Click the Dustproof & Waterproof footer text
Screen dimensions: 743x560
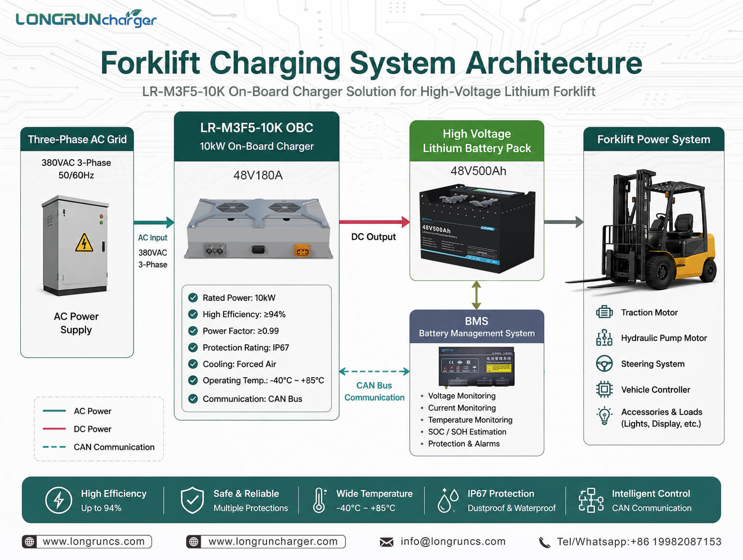pyautogui.click(x=511, y=508)
